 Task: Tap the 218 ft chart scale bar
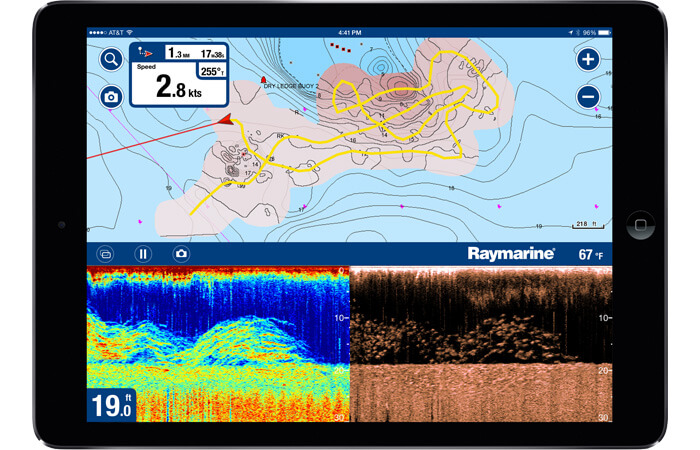pos(588,225)
